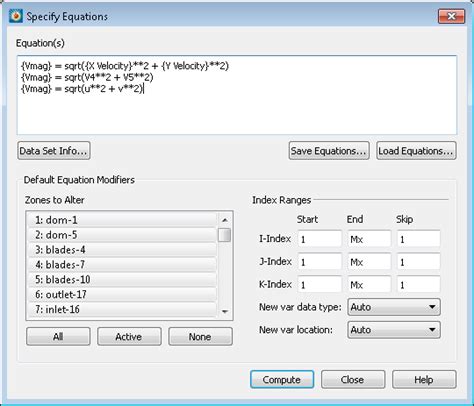
Task: Click the Compute button
Action: pos(282,380)
